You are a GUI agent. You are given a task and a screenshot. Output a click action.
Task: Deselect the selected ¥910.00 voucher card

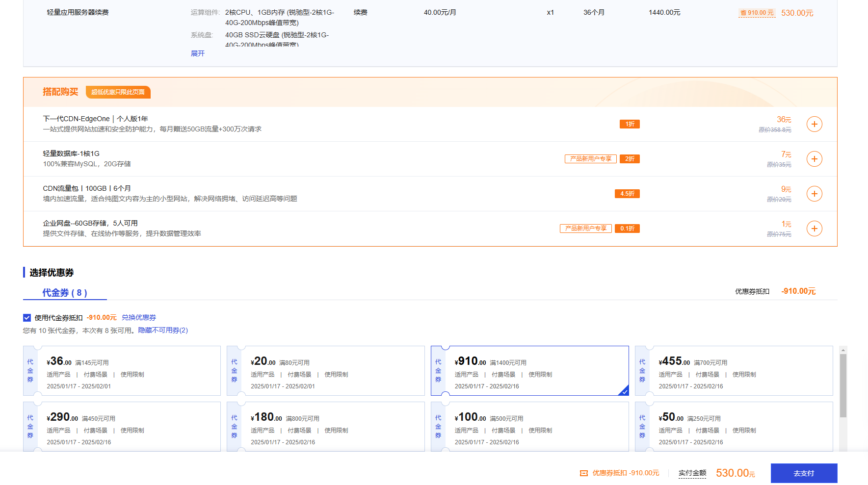pyautogui.click(x=529, y=371)
